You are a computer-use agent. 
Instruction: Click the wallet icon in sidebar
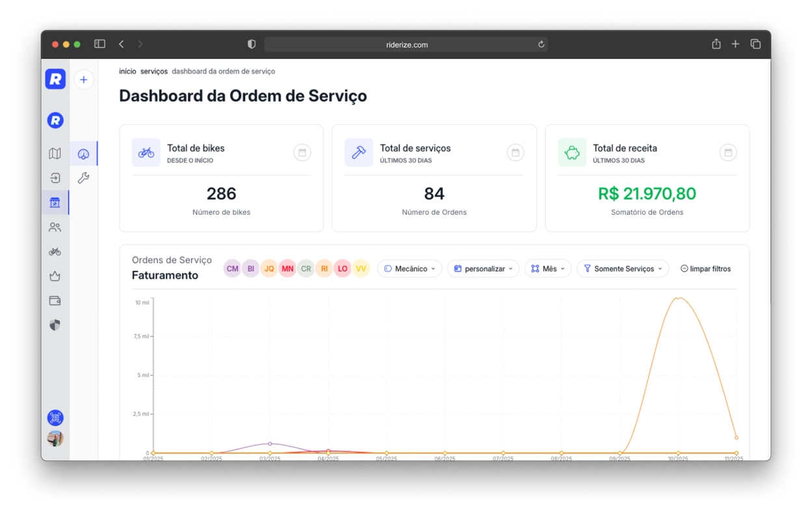[x=55, y=300]
